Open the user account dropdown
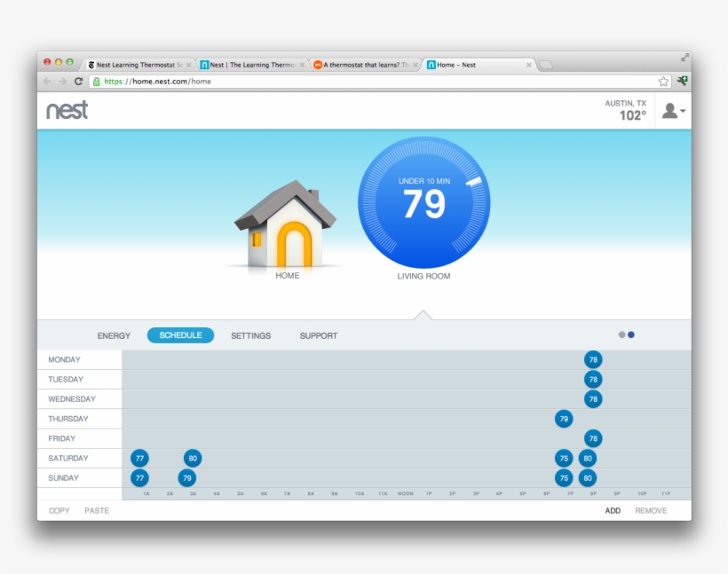The height and width of the screenshot is (574, 728). [673, 110]
